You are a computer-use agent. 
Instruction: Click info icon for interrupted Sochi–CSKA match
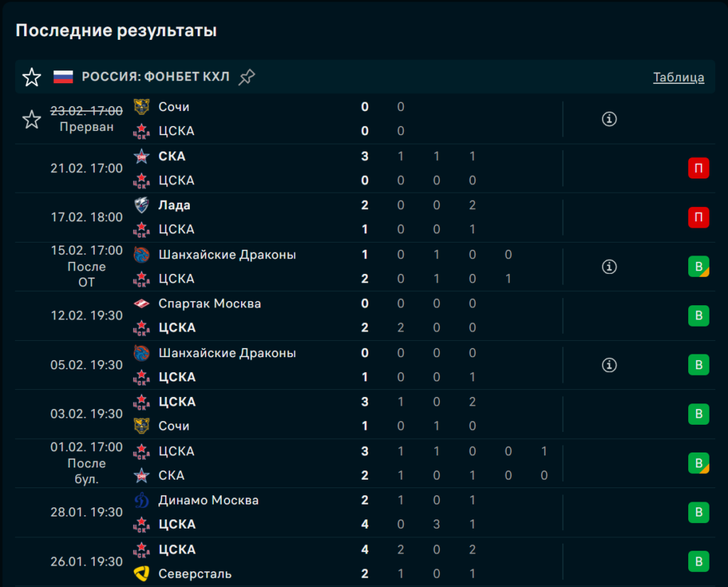click(x=609, y=119)
